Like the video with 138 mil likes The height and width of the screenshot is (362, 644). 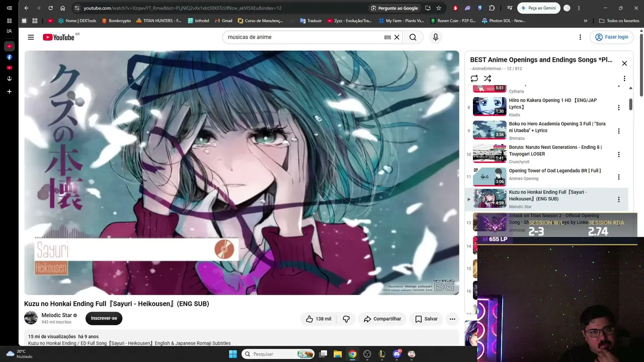318,319
